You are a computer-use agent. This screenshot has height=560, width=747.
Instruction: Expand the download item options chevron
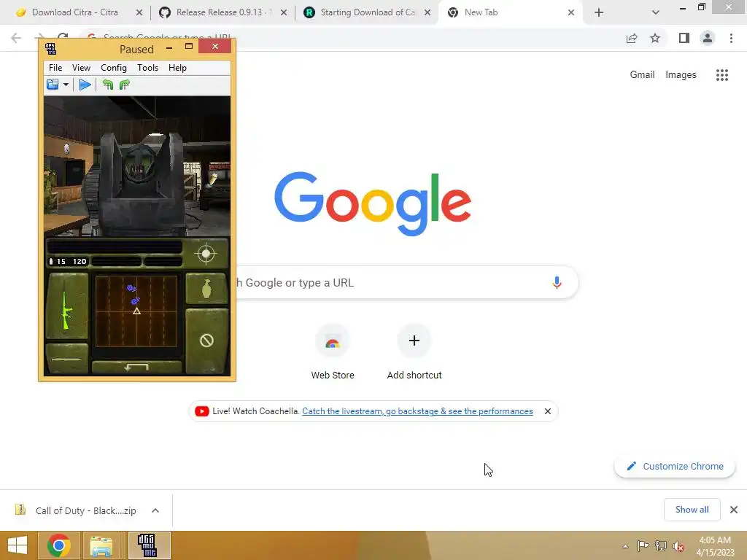point(155,510)
